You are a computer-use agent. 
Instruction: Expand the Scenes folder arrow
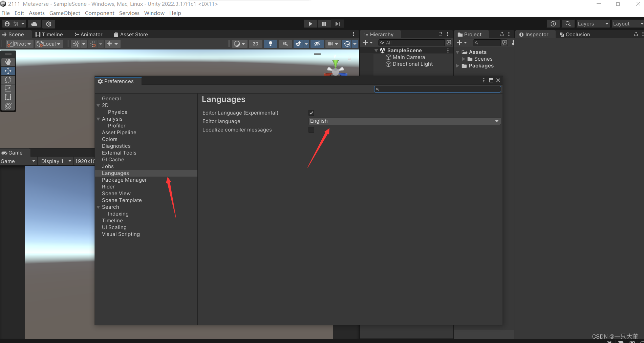point(464,59)
